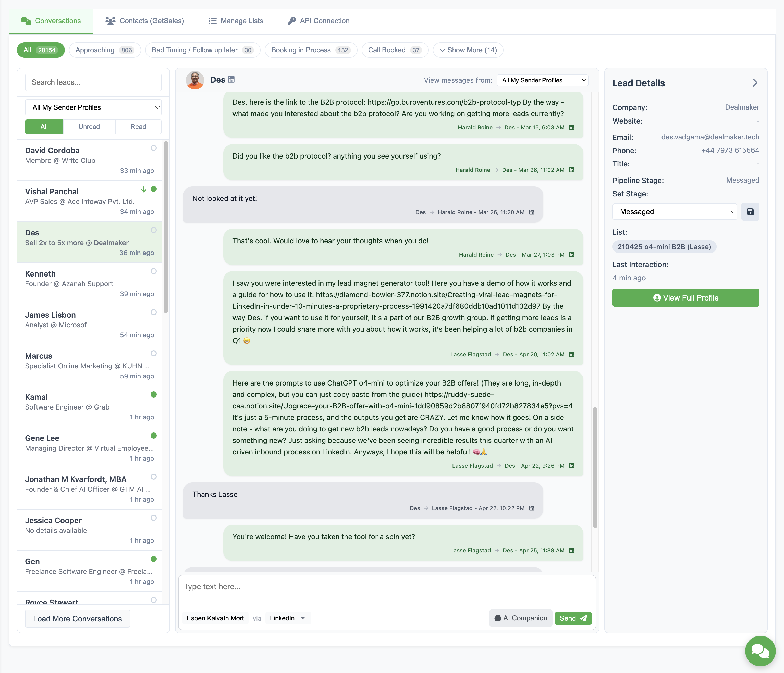Click Load More Conversations
The width and height of the screenshot is (784, 673).
click(78, 619)
